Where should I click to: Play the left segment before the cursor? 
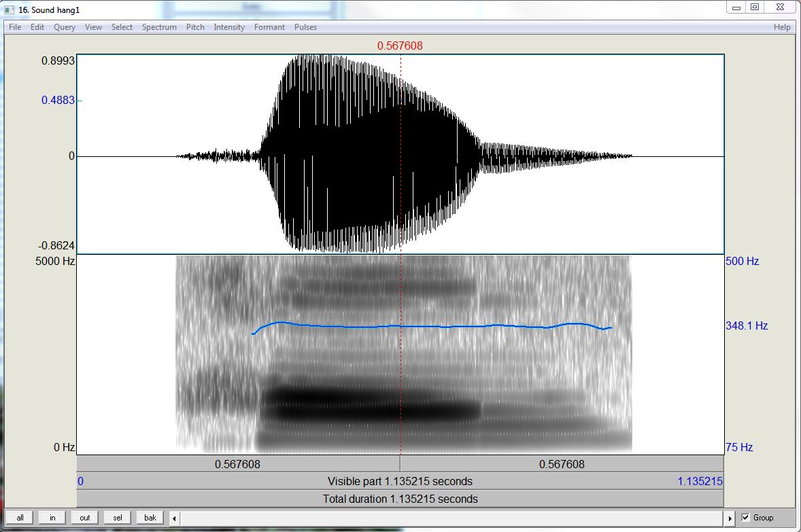(238, 464)
